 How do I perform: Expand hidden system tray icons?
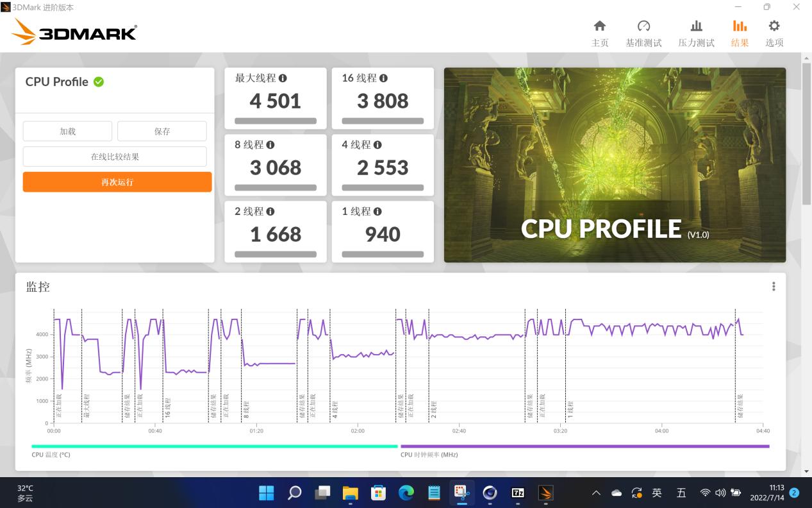596,493
